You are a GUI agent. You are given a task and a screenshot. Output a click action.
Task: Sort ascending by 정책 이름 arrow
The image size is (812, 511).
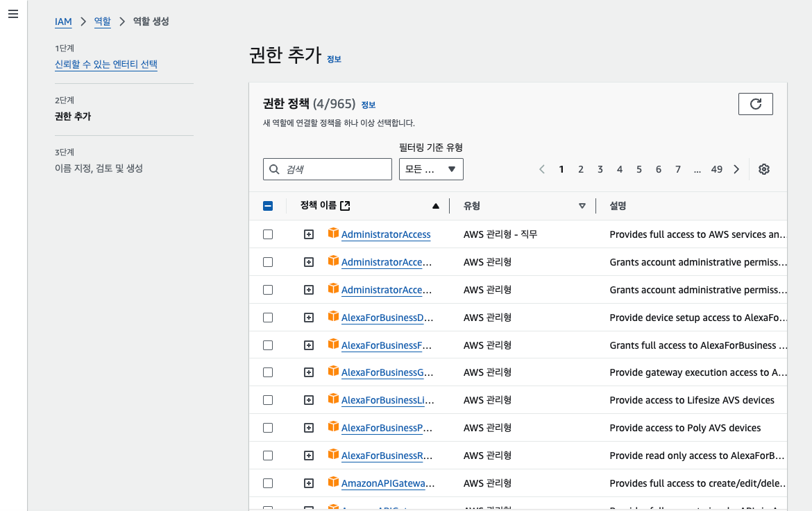[436, 206]
